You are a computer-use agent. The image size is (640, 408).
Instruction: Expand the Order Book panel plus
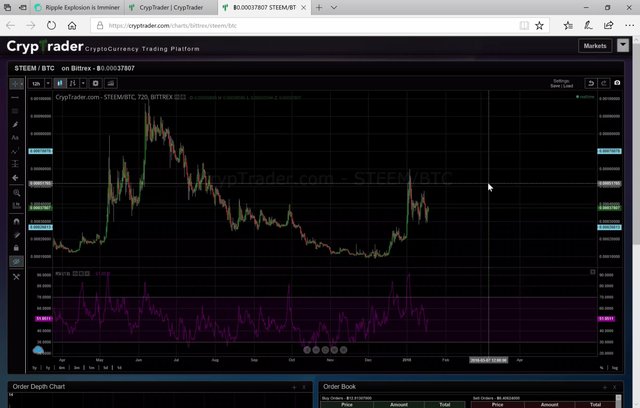pos(604,387)
